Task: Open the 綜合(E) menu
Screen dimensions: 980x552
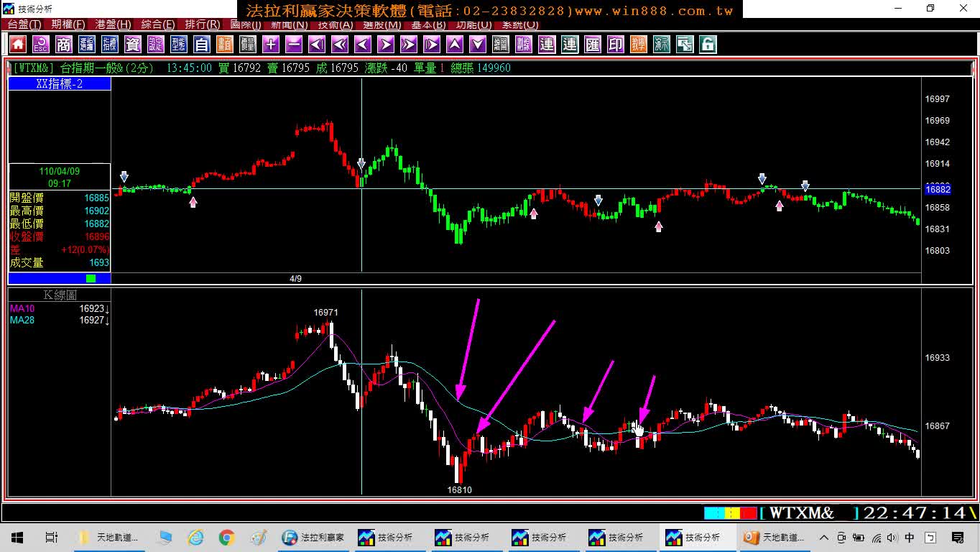Action: point(158,24)
